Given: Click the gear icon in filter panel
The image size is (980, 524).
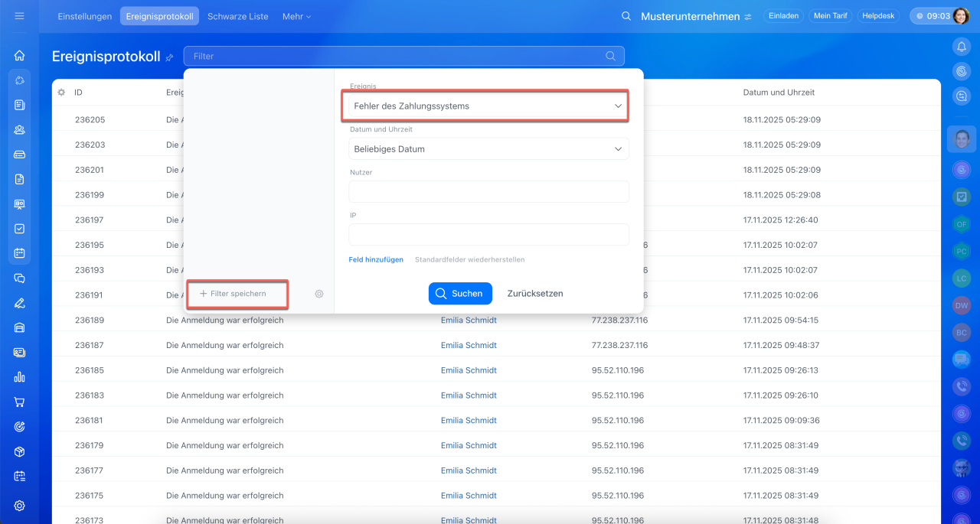Looking at the screenshot, I should click(319, 294).
